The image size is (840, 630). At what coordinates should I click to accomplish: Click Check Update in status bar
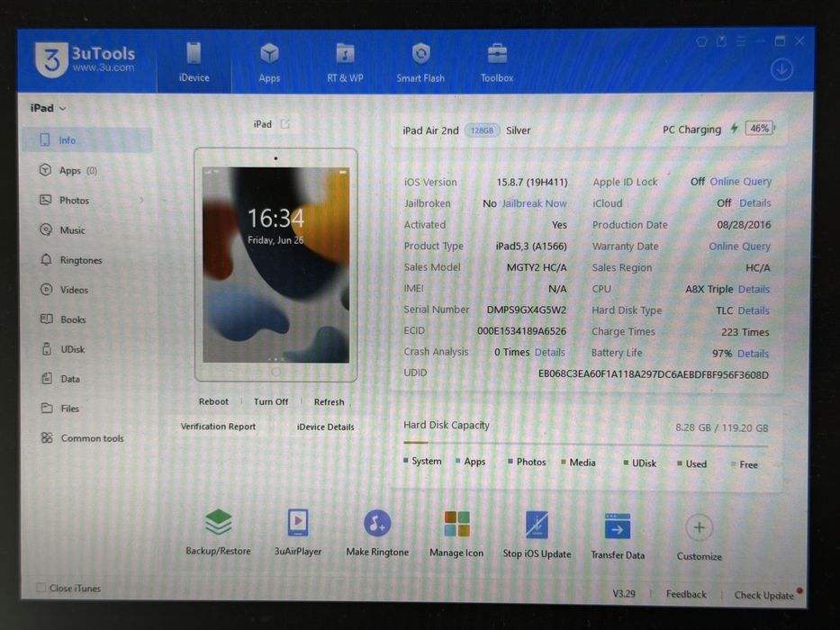coord(763,595)
